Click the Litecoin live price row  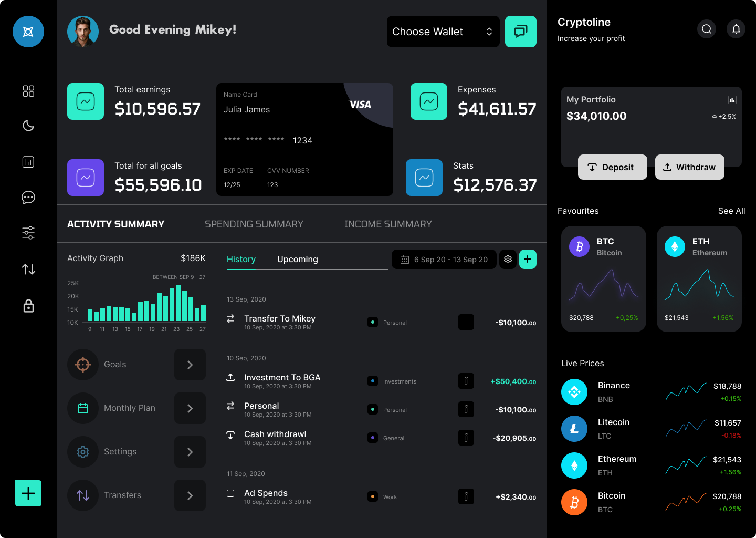tap(651, 429)
